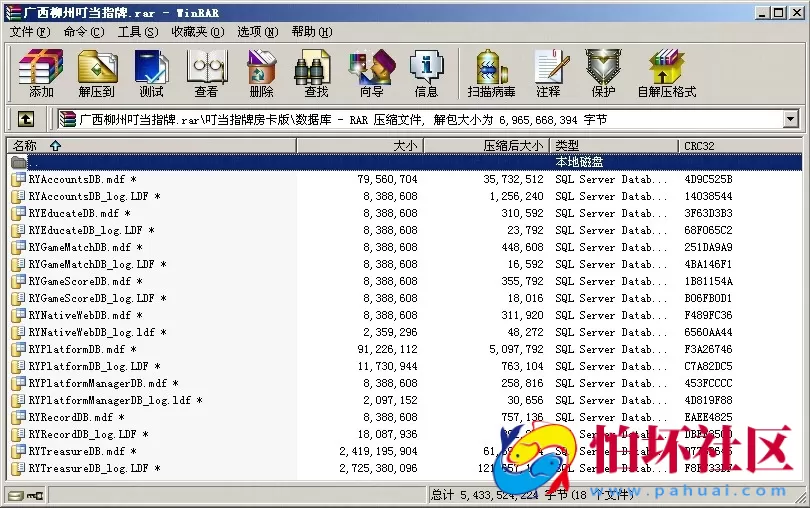The width and height of the screenshot is (810, 508).
Task: Sort by 压缩后大小 column header
Action: [513, 146]
